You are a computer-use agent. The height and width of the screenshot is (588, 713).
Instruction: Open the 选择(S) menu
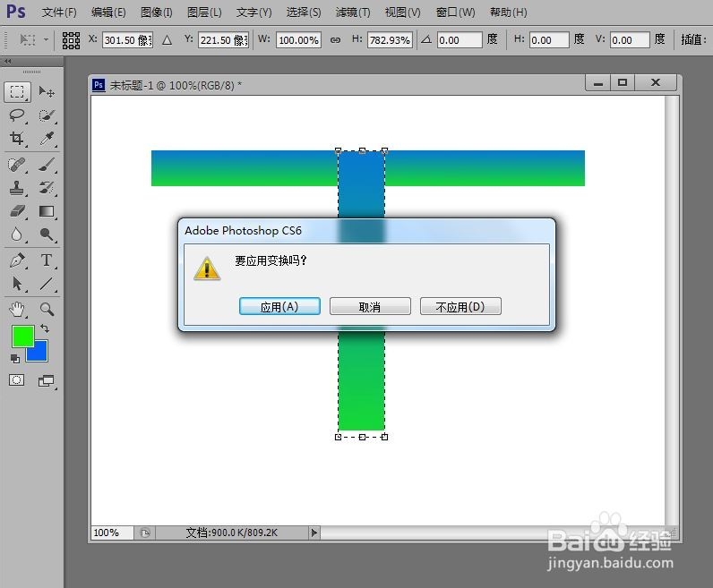pos(304,13)
